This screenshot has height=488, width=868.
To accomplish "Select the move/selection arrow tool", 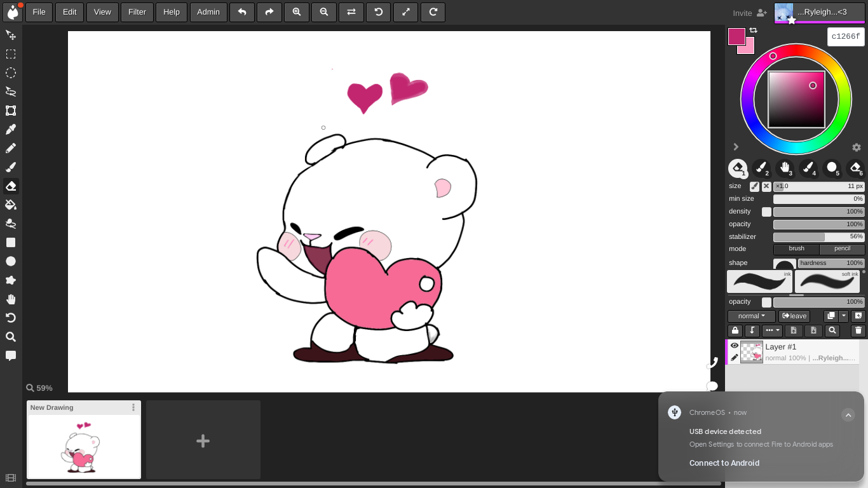I will [x=11, y=35].
